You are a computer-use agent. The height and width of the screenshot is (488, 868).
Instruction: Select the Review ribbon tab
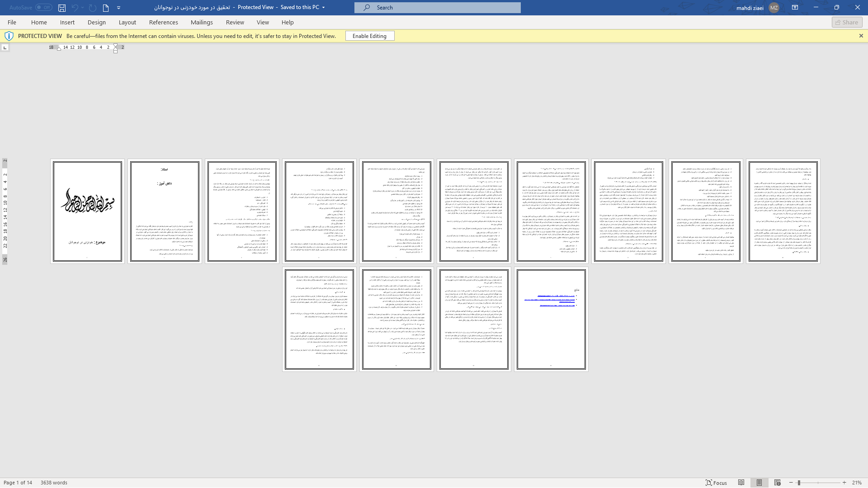click(235, 22)
